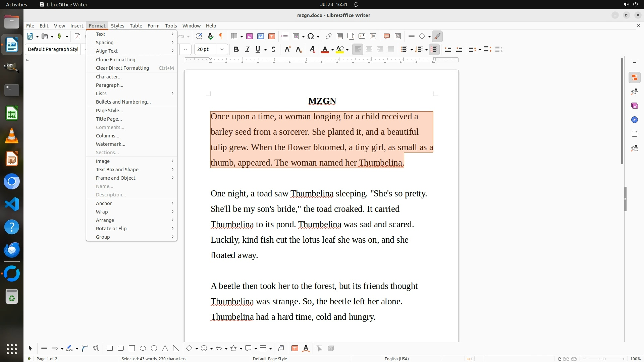Click the justified alignment icon
The width and height of the screenshot is (644, 362).
[391, 49]
